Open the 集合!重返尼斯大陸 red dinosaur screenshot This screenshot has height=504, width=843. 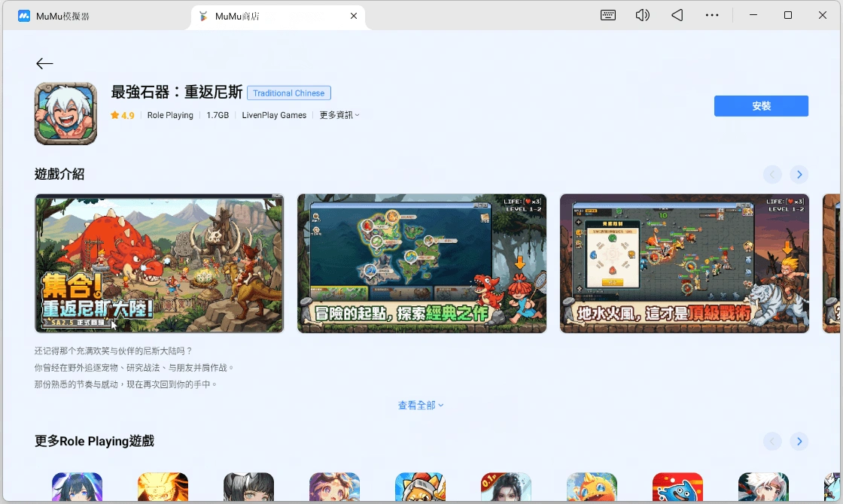click(x=159, y=263)
